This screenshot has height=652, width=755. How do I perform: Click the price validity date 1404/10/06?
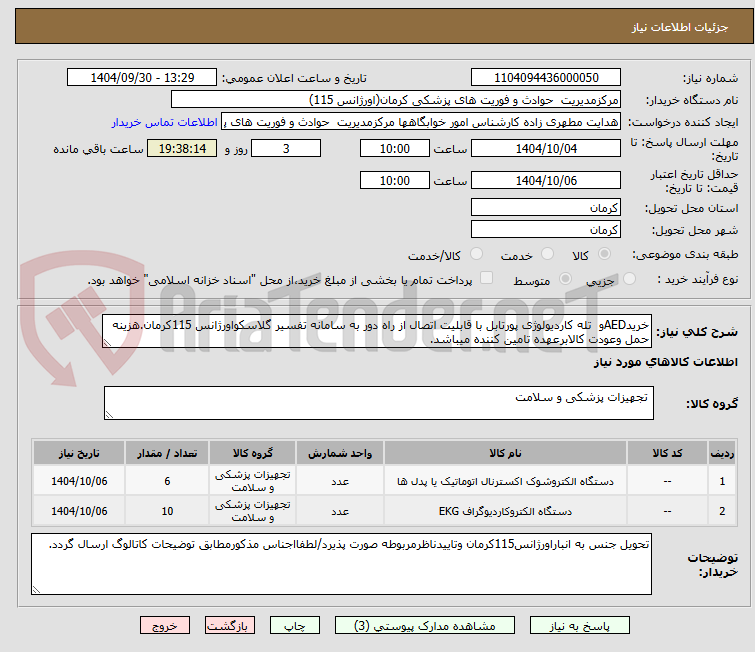click(x=546, y=180)
